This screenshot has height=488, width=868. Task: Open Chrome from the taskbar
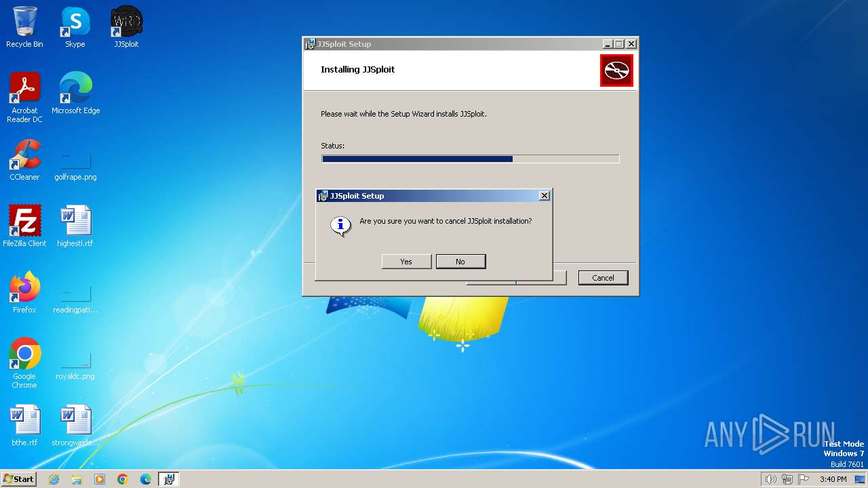[x=123, y=479]
